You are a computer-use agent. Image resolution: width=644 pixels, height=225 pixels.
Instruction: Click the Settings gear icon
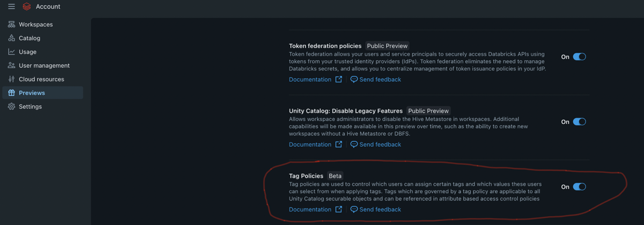pos(12,107)
